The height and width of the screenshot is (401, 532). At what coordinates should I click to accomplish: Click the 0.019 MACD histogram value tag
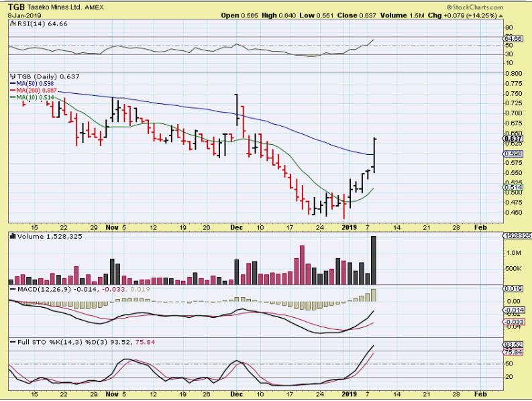pyautogui.click(x=513, y=289)
